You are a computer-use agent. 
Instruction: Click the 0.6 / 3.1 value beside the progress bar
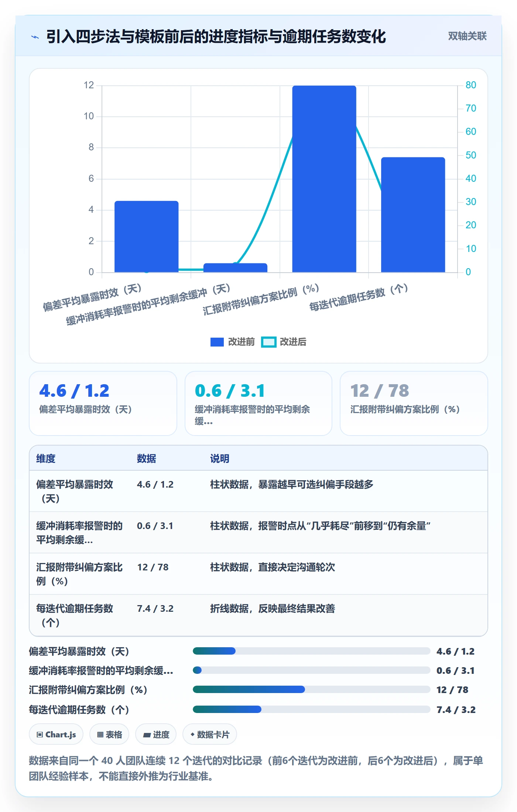456,671
